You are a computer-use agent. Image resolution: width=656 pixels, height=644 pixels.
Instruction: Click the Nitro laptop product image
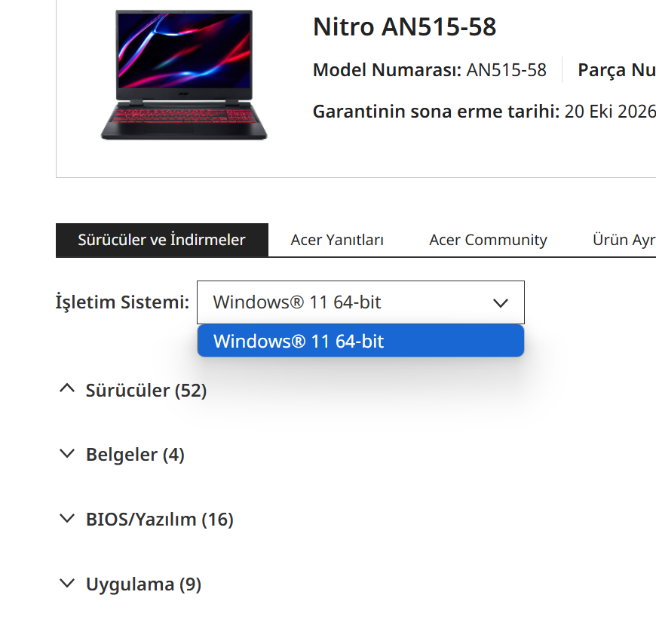(184, 74)
